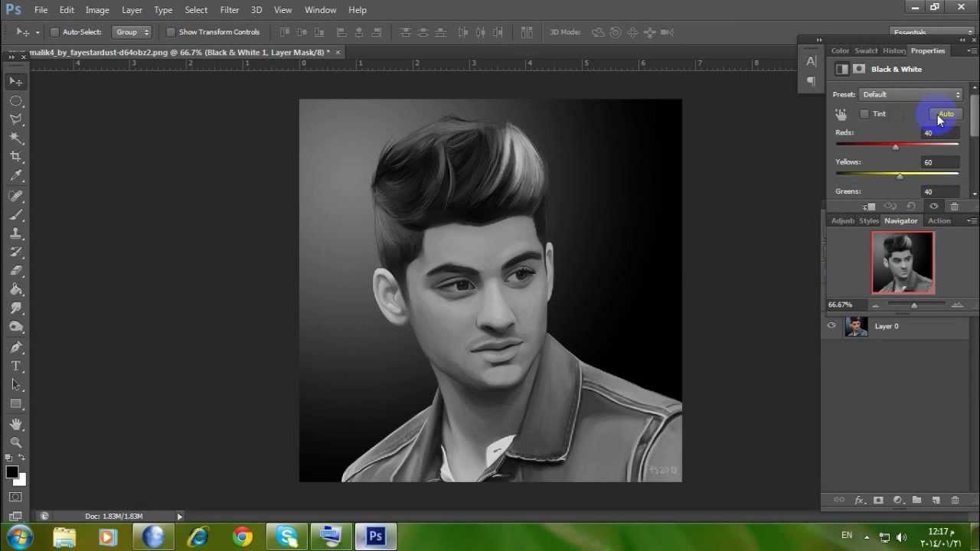
Task: Enable the Auto-Select checkbox
Action: [x=54, y=32]
